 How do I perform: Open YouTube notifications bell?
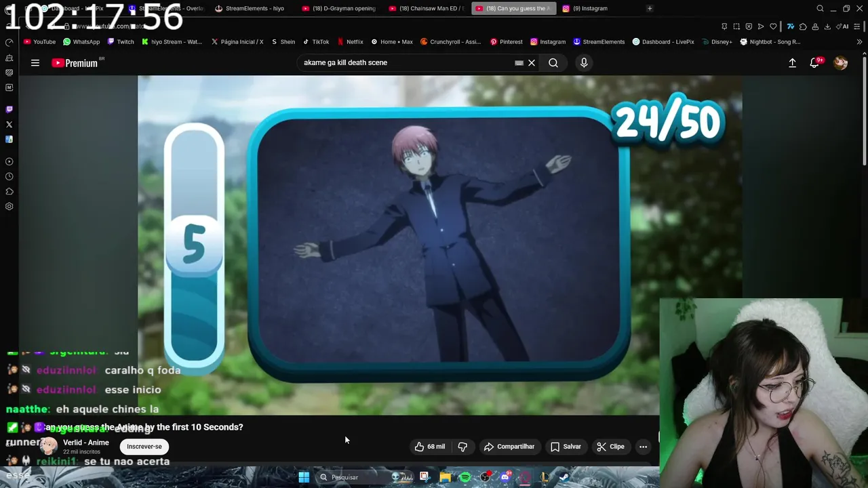[814, 62]
